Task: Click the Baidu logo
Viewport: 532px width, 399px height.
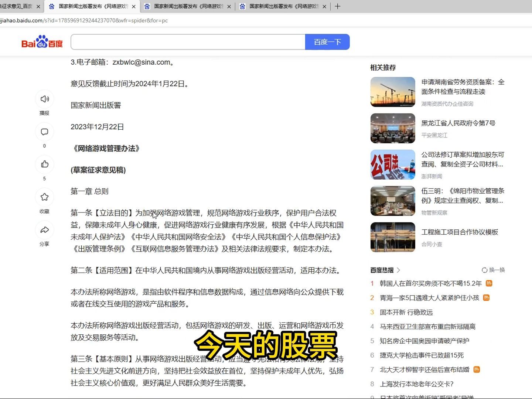Action: (x=42, y=42)
